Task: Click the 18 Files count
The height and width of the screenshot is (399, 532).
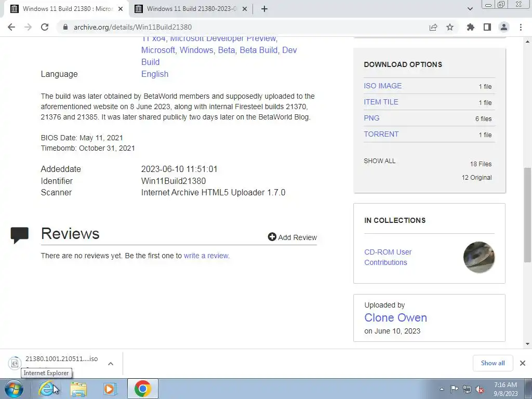Action: [x=481, y=164]
